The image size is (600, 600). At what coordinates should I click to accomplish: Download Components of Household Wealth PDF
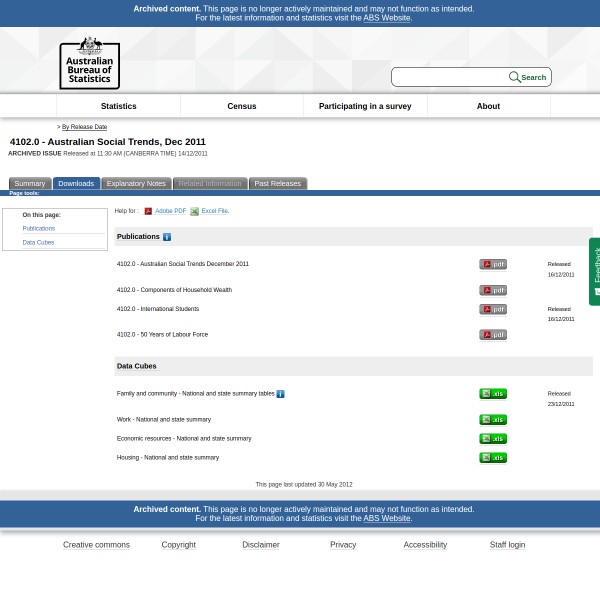pos(492,290)
